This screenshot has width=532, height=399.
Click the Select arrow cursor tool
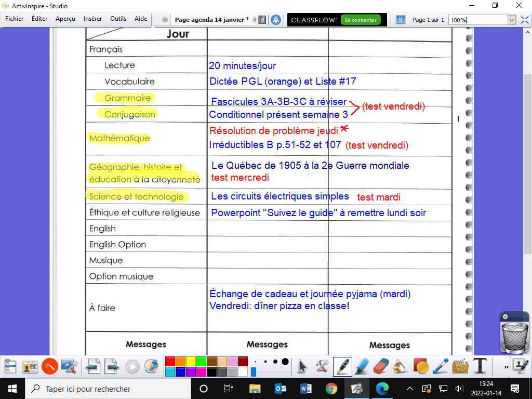(x=302, y=366)
